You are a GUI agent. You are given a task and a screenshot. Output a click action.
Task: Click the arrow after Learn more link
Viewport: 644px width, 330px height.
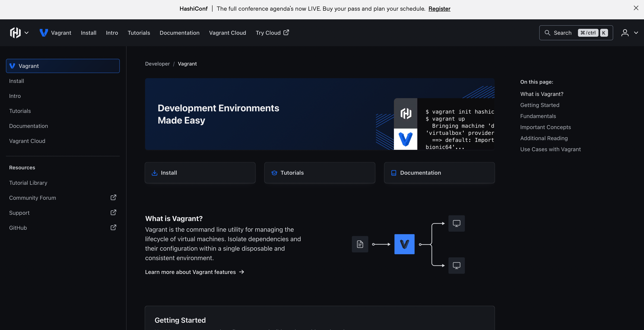tap(242, 272)
